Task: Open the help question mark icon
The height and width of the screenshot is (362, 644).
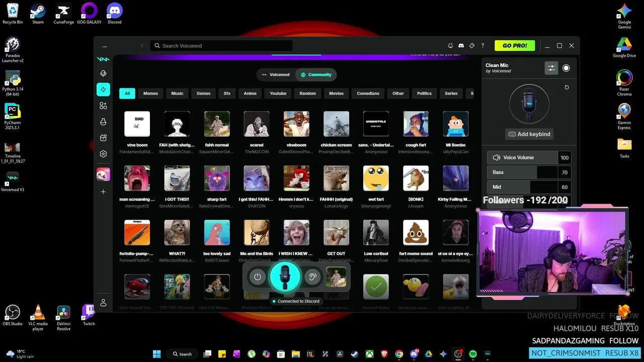Action: click(482, 46)
